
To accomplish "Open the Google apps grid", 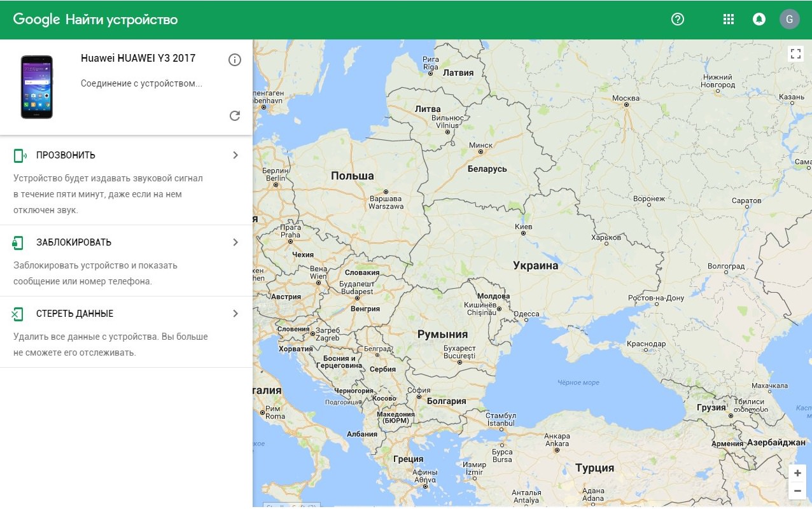I will (x=729, y=19).
